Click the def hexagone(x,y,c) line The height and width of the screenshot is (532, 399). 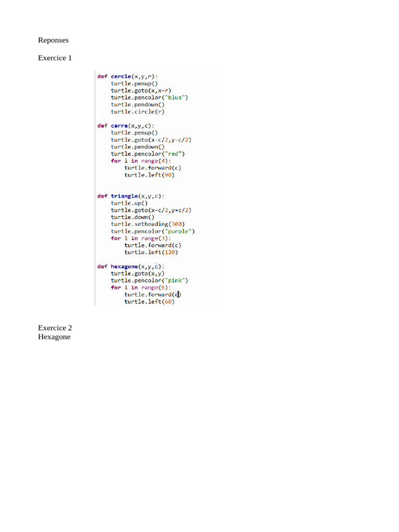coord(130,267)
